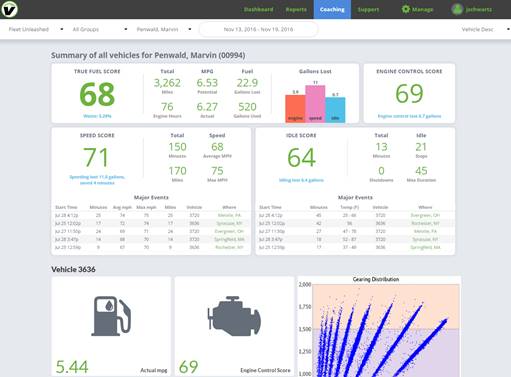Click the Jul 27 11:50p idle event row

(x=355, y=231)
